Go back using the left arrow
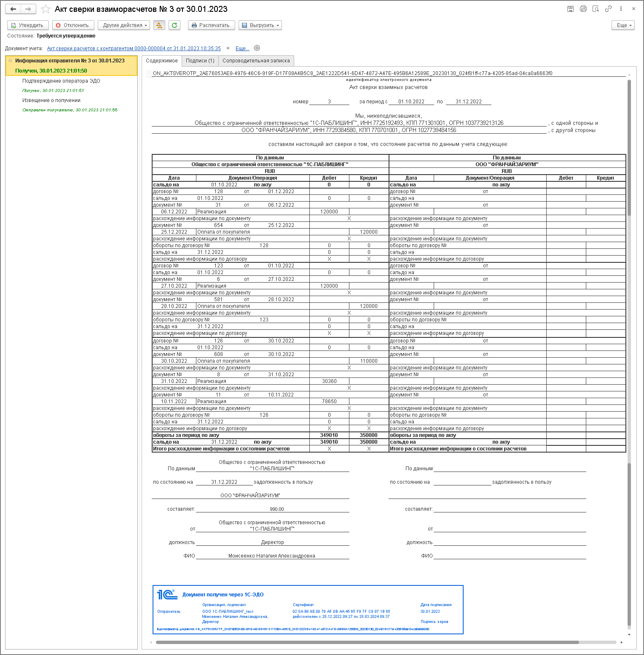This screenshot has width=644, height=655. point(13,9)
